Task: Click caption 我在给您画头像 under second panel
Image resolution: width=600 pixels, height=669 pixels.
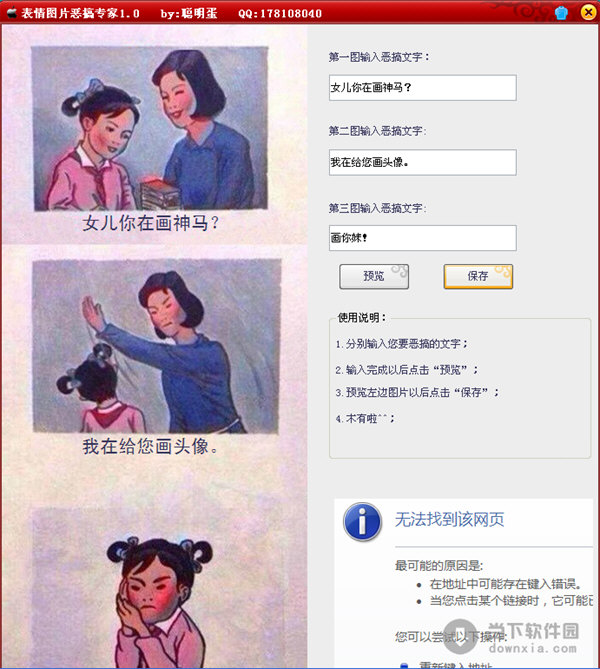Action: 150,447
